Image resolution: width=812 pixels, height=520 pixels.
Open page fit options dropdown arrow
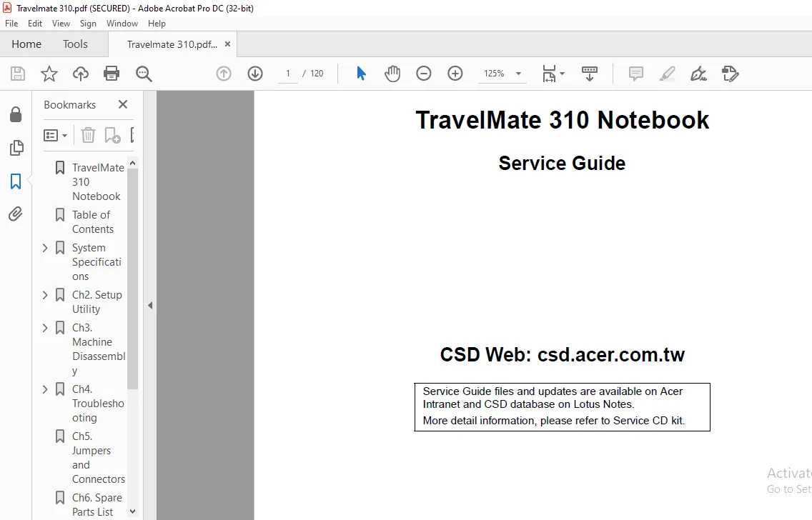(563, 74)
